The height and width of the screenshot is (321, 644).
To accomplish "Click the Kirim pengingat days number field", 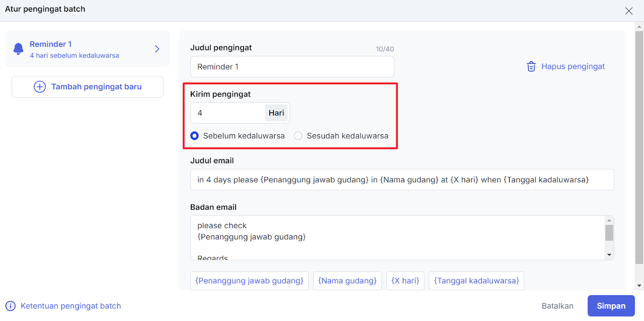I will pyautogui.click(x=227, y=113).
